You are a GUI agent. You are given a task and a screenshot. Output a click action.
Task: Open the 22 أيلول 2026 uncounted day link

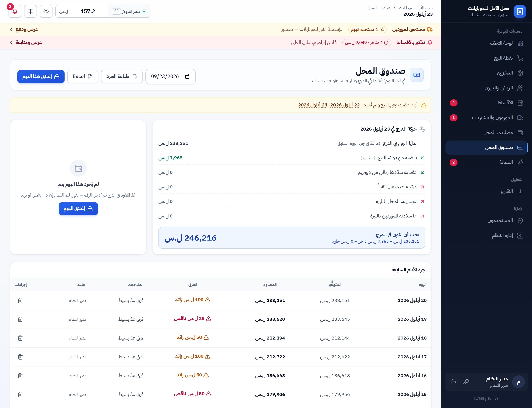pyautogui.click(x=345, y=105)
